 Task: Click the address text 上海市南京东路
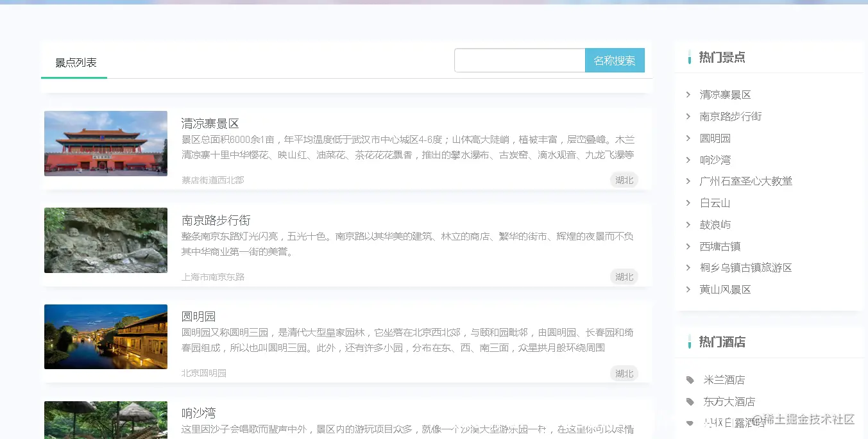[213, 277]
